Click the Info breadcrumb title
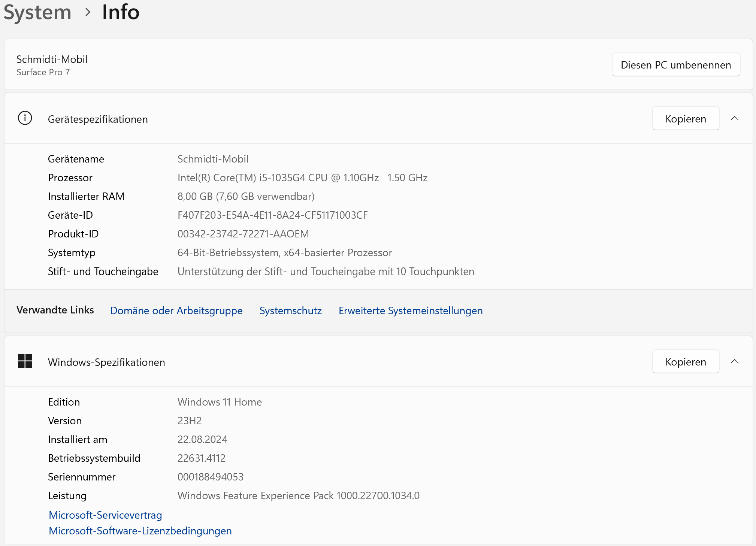 121,12
